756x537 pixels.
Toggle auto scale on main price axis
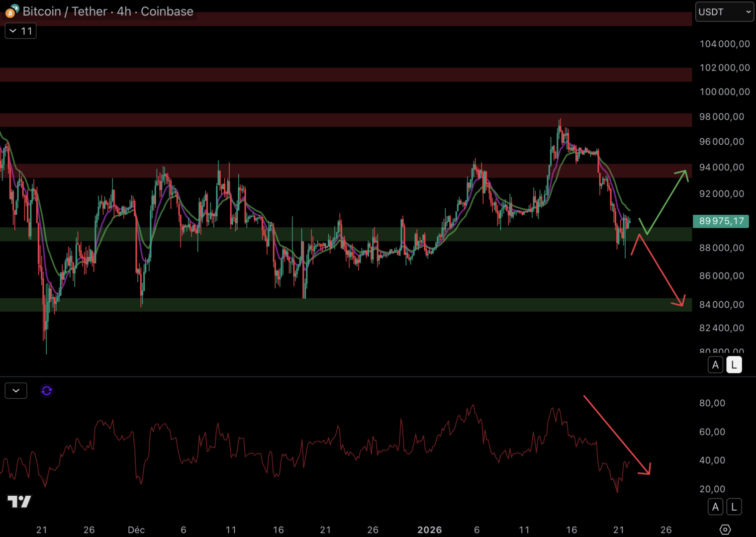pos(715,365)
